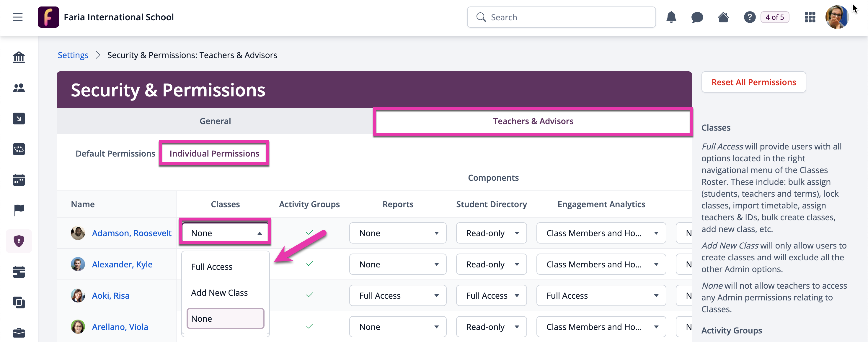Click Aoki Risa's avatar
Viewport: 868px width, 342px height.
[x=78, y=295]
